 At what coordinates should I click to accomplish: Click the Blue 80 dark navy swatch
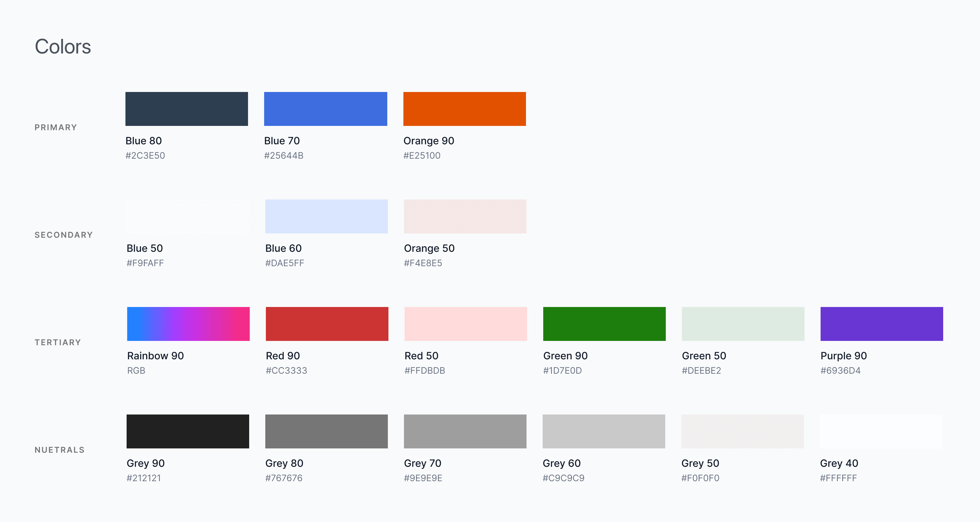coord(186,109)
